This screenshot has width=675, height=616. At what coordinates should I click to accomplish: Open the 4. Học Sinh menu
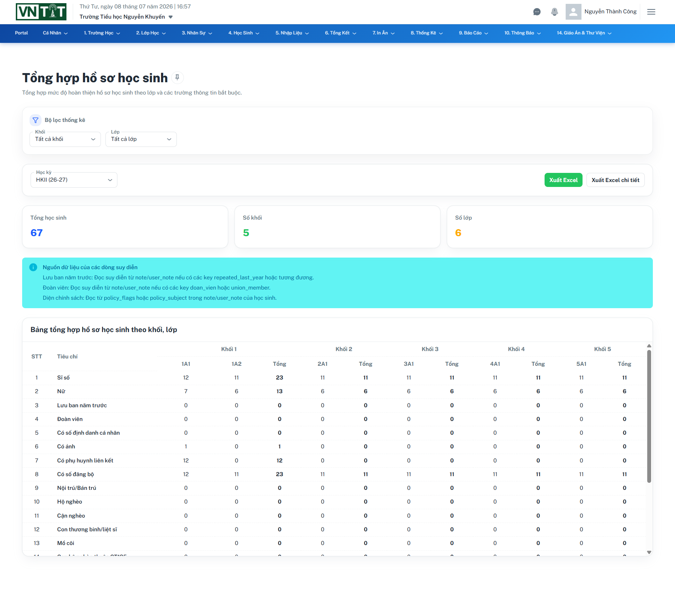coord(244,33)
